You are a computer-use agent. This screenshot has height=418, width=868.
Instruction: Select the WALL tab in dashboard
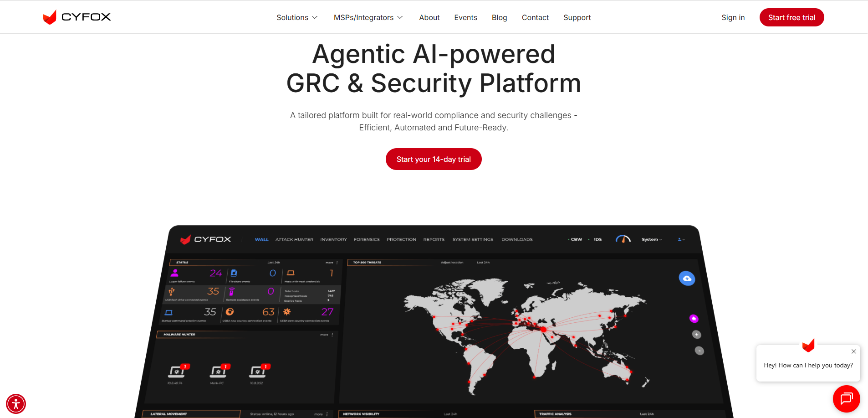coord(262,239)
